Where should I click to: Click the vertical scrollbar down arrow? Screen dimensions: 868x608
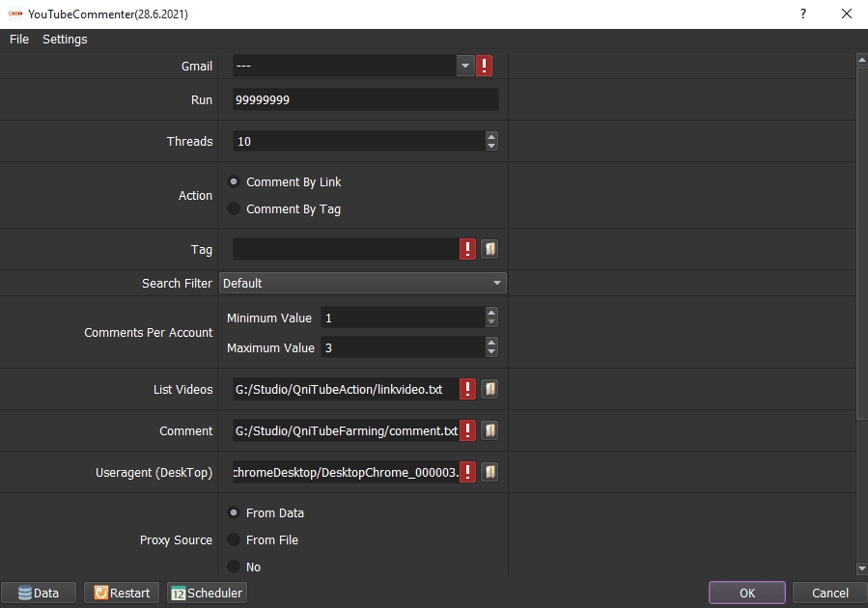pos(861,568)
